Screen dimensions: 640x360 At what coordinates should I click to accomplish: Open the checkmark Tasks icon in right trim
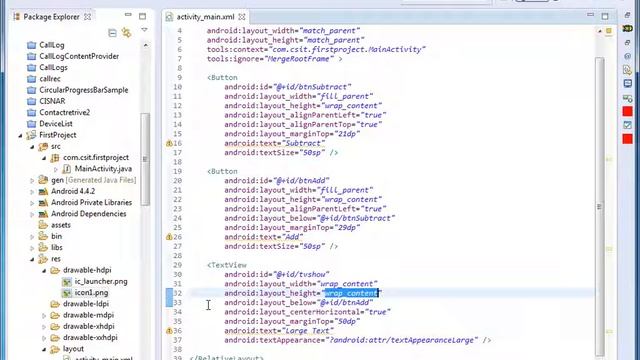tap(627, 125)
